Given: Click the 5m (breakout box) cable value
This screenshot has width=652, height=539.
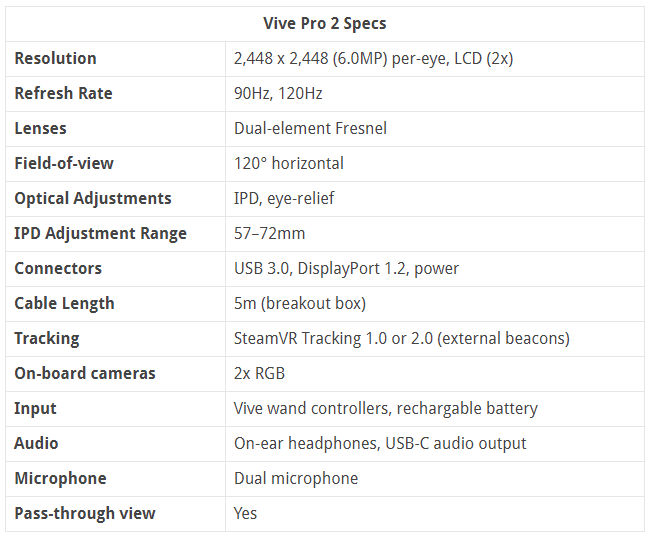Looking at the screenshot, I should [x=300, y=303].
